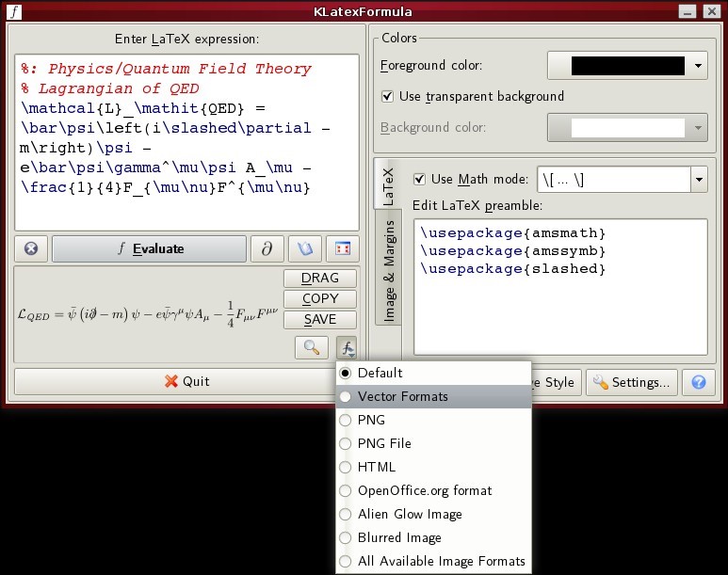Click the clear expression icon button
The height and width of the screenshot is (575, 728).
coord(31,249)
